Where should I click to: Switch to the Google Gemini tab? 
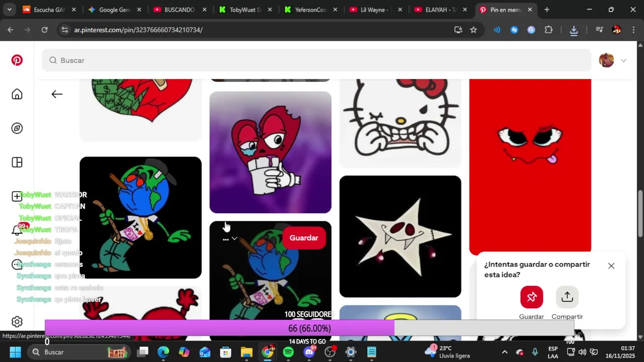click(114, 10)
